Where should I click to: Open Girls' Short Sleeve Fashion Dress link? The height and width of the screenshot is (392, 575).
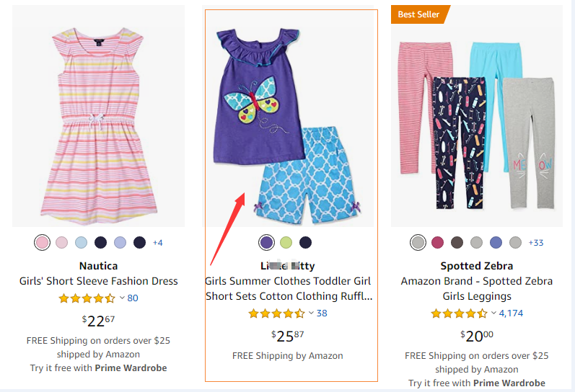tap(98, 281)
